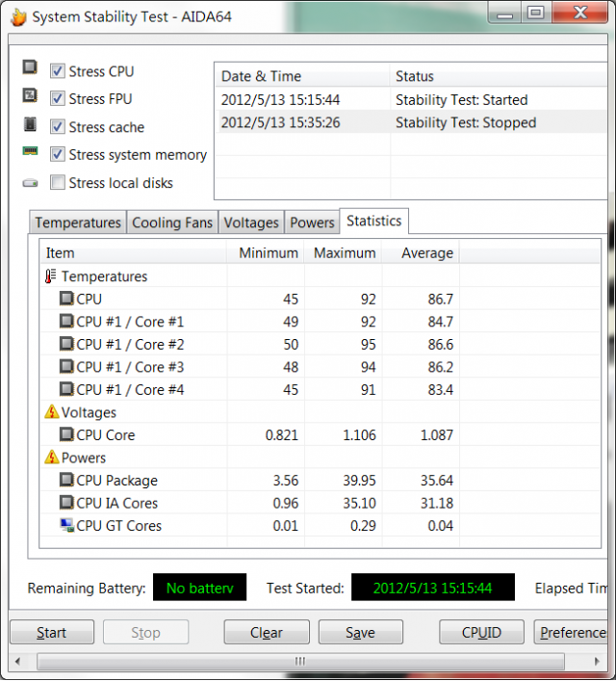Maximize the AIDA64 window
Screen dimensions: 616x681
coord(536,13)
